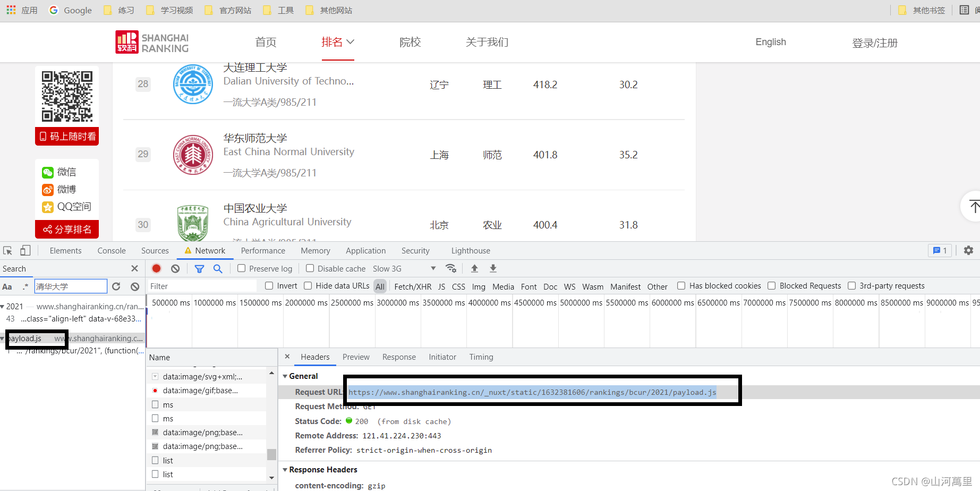
Task: Activate the inspect element picker icon
Action: [7, 250]
